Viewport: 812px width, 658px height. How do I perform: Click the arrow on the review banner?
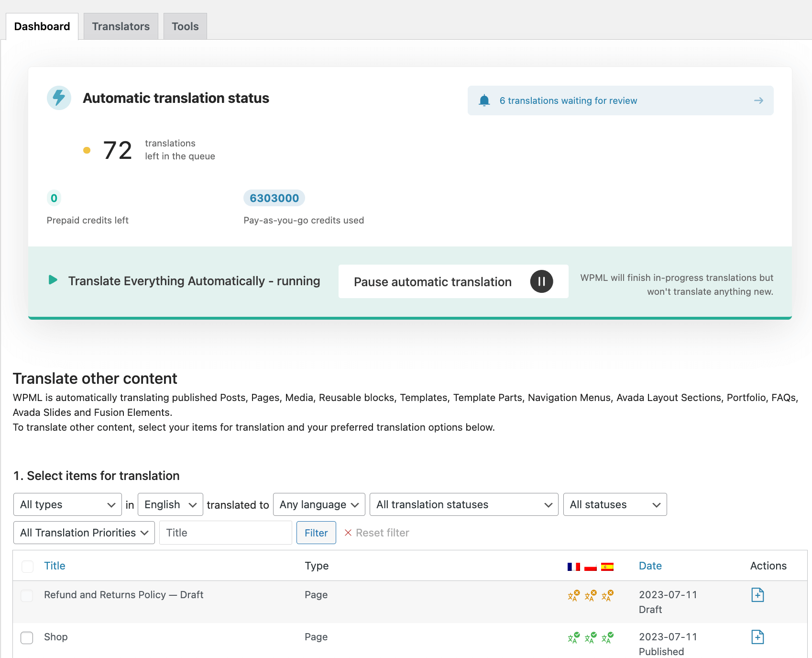pos(758,100)
